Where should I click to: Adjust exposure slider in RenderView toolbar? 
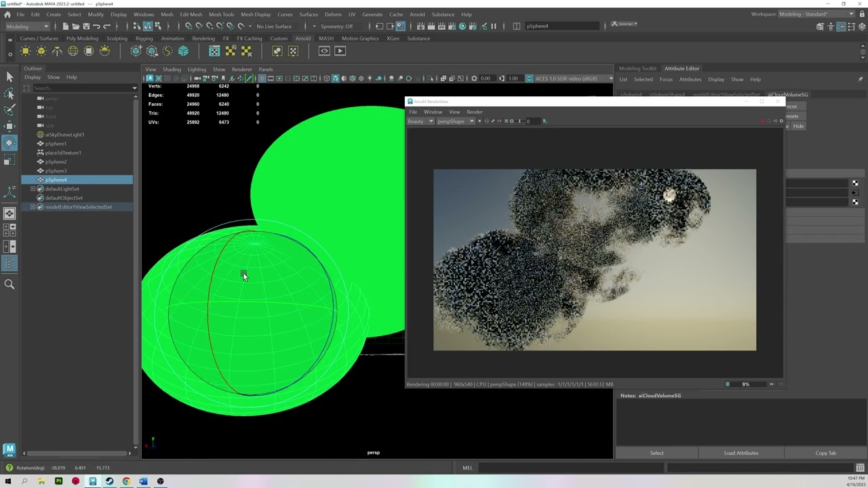(519, 121)
